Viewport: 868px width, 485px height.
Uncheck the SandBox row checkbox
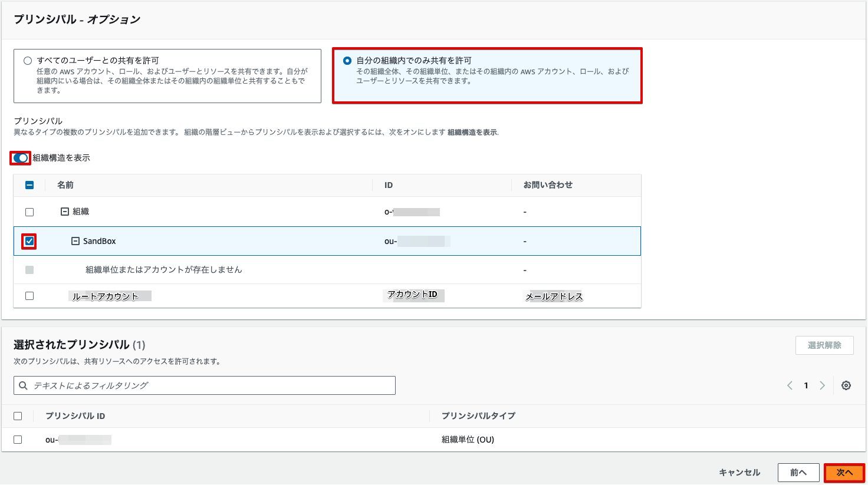pyautogui.click(x=29, y=241)
